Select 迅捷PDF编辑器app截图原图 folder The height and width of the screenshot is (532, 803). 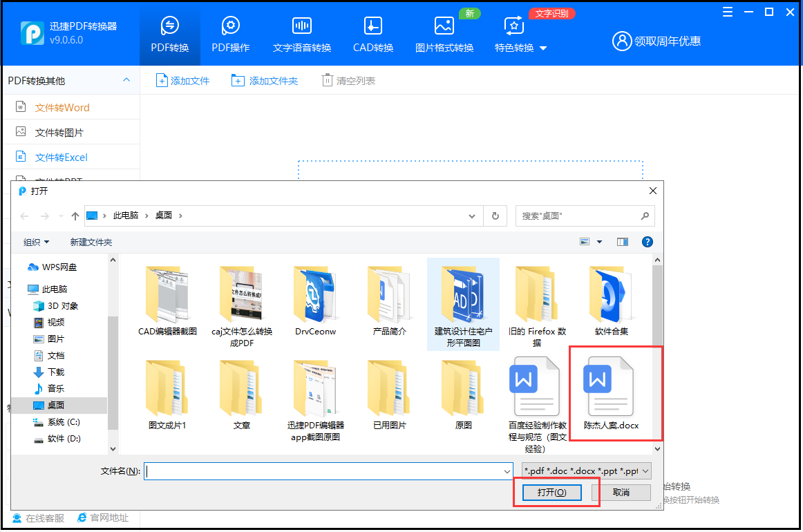pos(315,401)
